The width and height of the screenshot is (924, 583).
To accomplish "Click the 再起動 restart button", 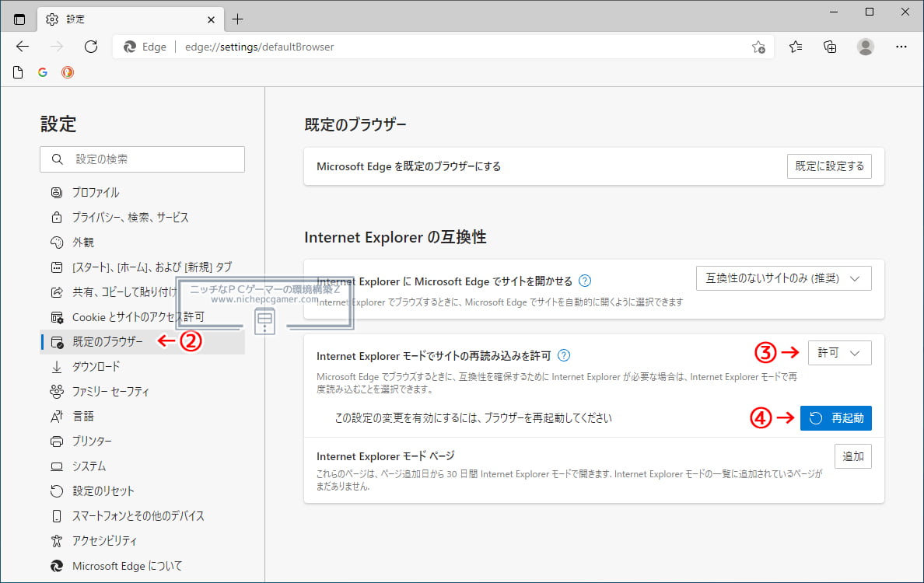I will 835,418.
